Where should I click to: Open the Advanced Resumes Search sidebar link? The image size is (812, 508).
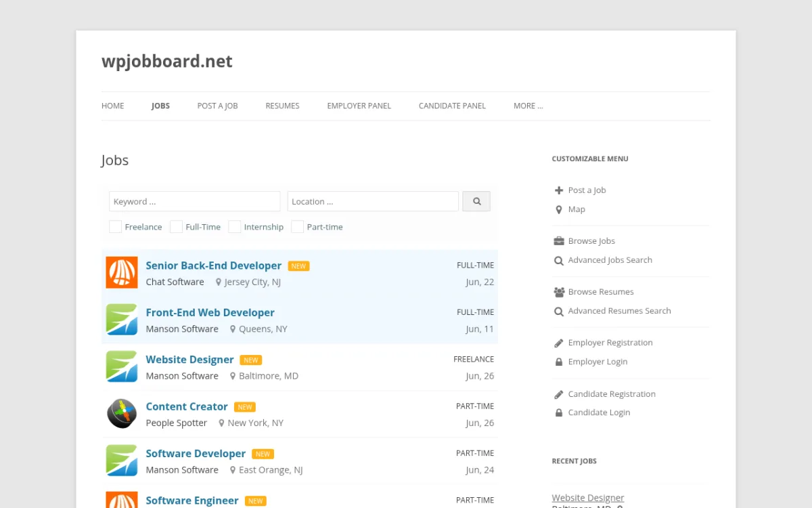620,311
